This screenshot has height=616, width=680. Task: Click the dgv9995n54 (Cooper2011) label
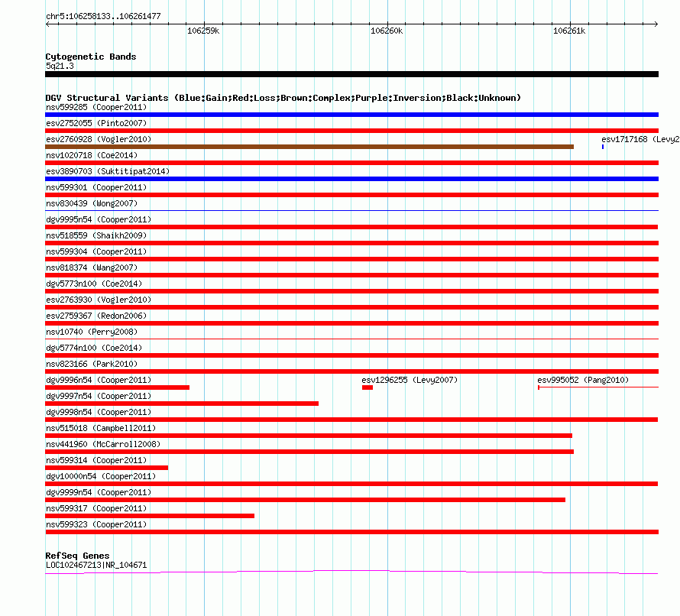(99, 219)
